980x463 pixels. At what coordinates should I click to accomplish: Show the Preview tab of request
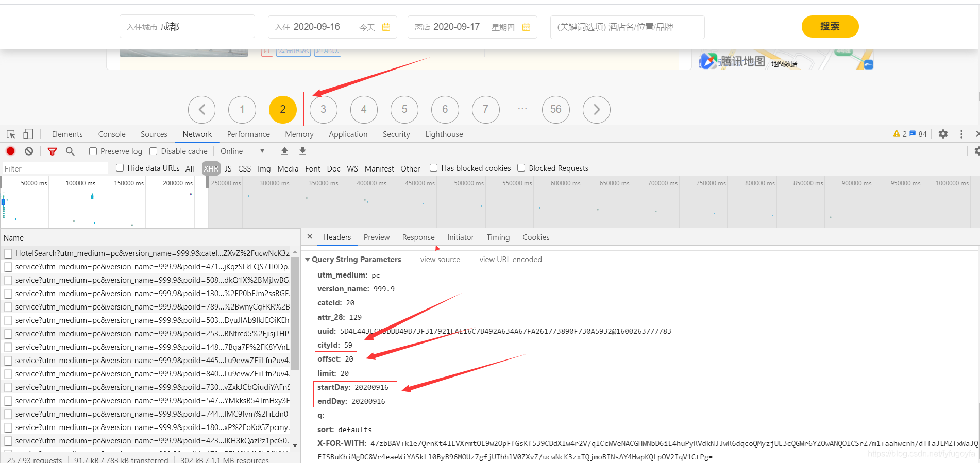pos(377,237)
